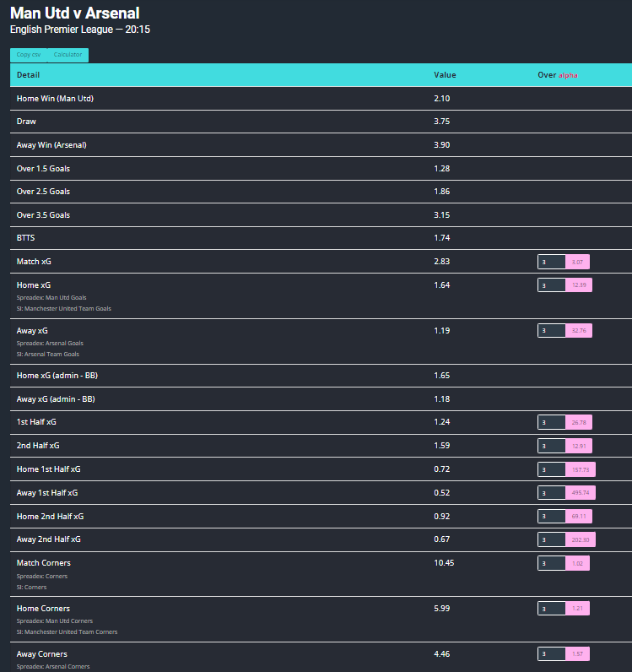Select 'SI: Manchester United Team Corners' subtext

point(67,632)
